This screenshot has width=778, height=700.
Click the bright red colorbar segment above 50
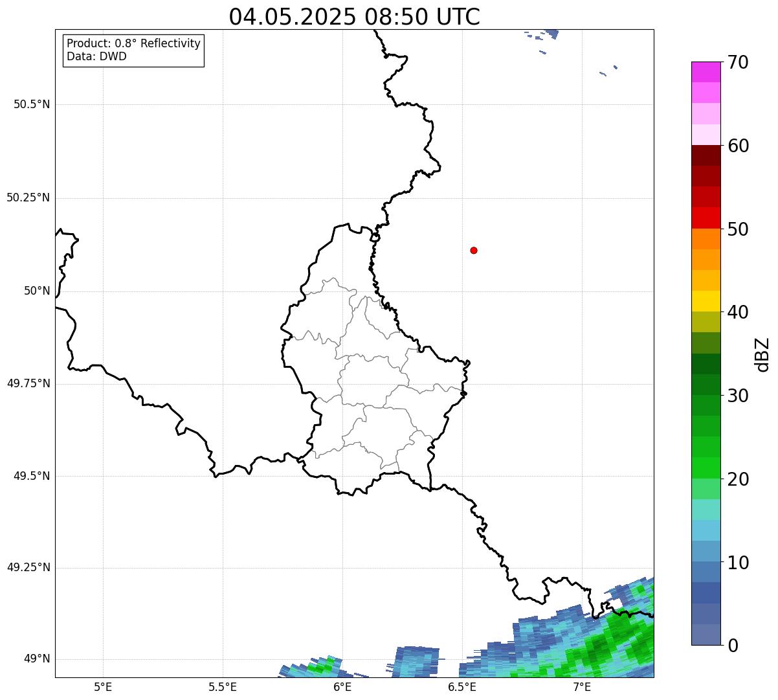[x=706, y=218]
